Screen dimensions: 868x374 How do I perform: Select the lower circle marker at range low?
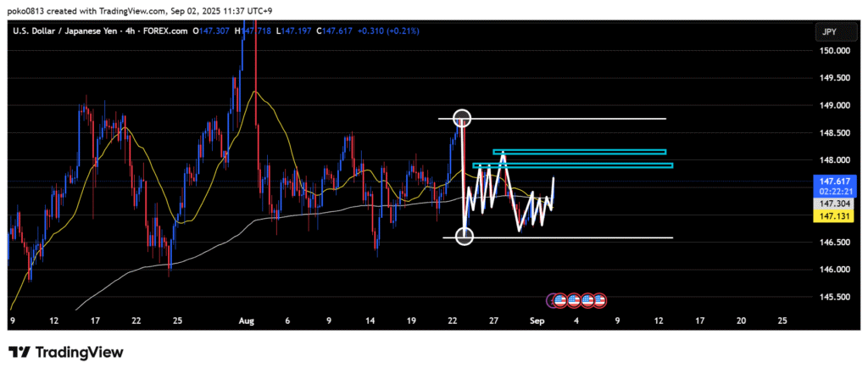465,237
